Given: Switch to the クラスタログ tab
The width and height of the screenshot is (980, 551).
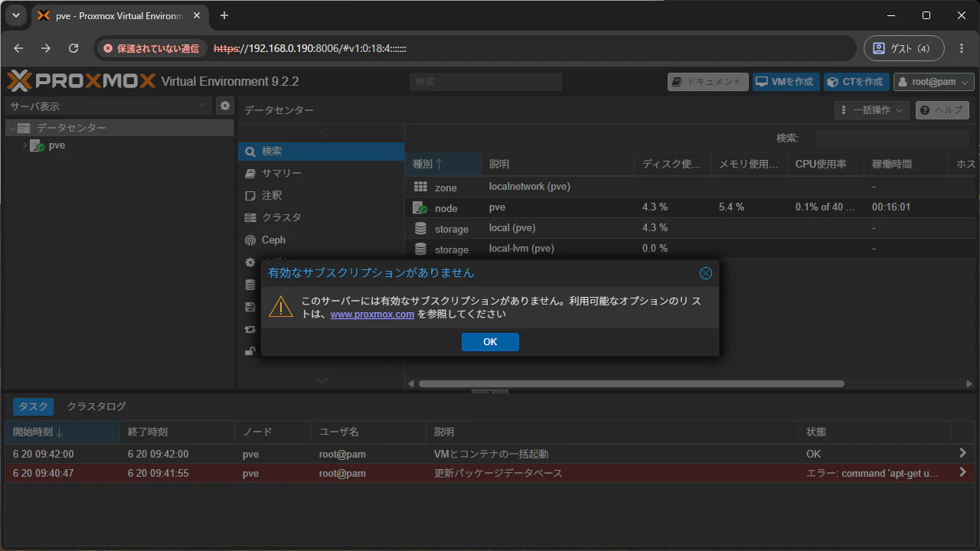Looking at the screenshot, I should pyautogui.click(x=96, y=406).
